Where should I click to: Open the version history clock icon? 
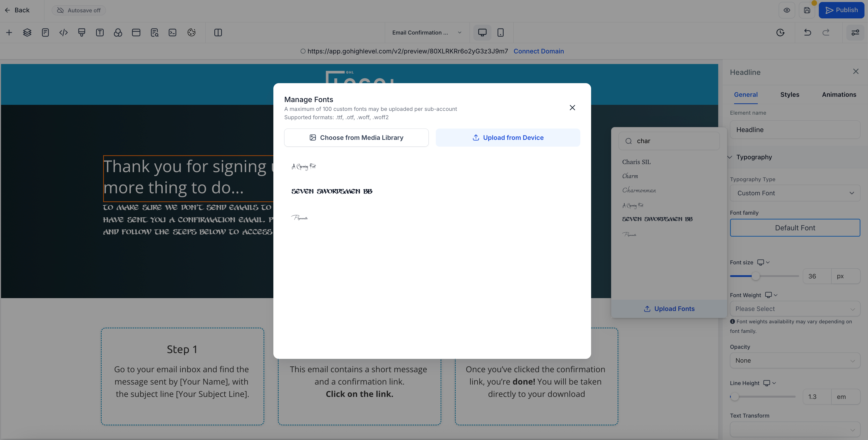coord(781,32)
